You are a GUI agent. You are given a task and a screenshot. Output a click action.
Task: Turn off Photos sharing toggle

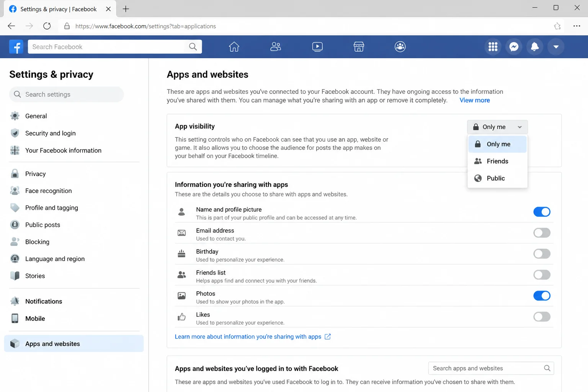coord(542,296)
